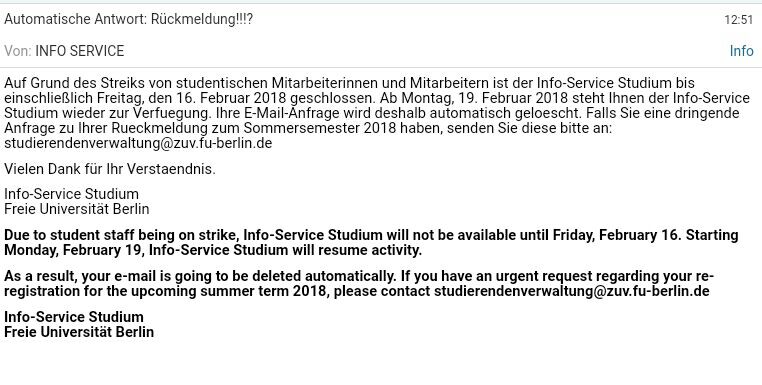Click the non-bold Freie Universität Berlin line
The height and width of the screenshot is (385, 762).
77,209
